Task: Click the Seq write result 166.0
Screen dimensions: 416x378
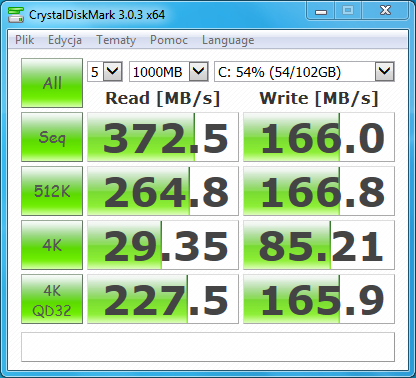Action: click(319, 137)
